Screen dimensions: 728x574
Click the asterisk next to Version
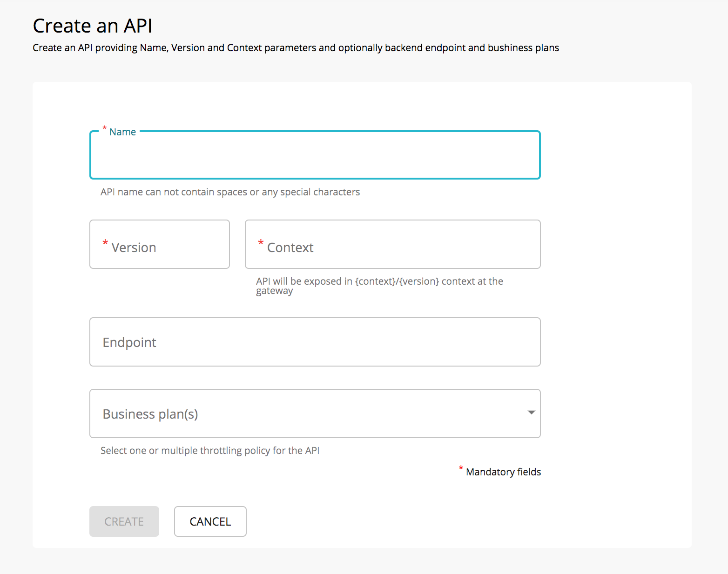[105, 243]
